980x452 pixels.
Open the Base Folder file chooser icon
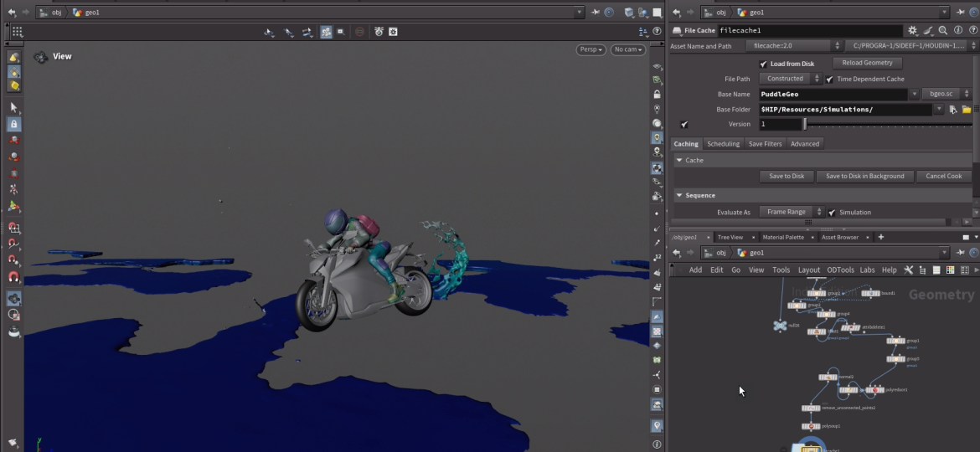point(966,110)
